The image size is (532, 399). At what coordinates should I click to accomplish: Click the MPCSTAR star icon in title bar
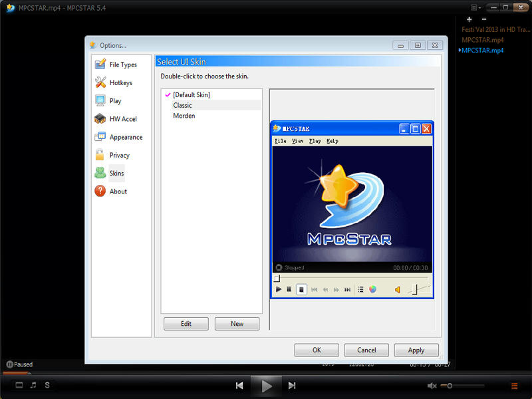10,7
